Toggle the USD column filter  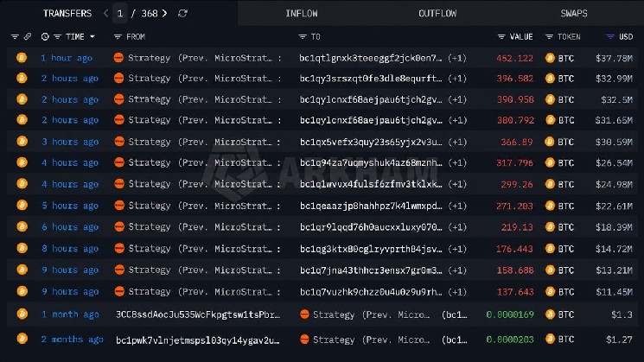[610, 36]
